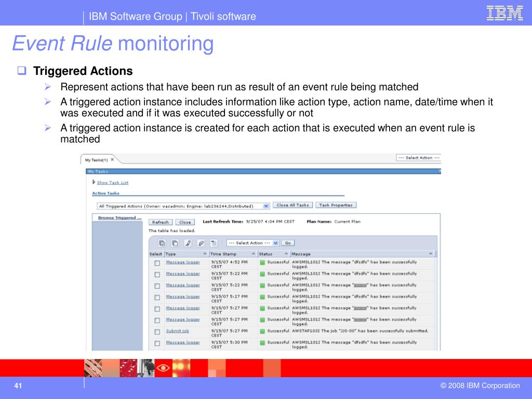Sort by the Status column arrow
532x399 pixels.
[286, 254]
